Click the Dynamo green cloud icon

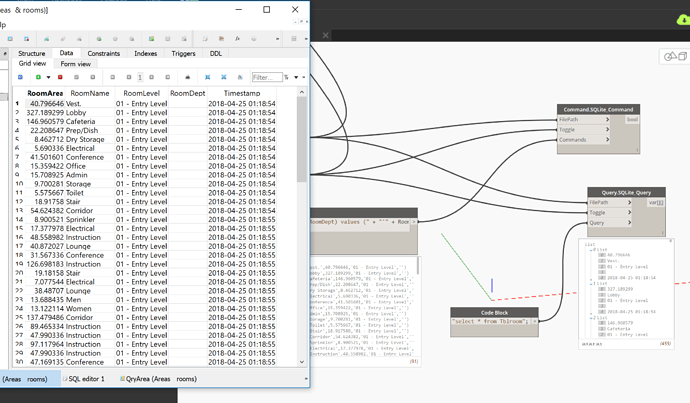pos(683,19)
